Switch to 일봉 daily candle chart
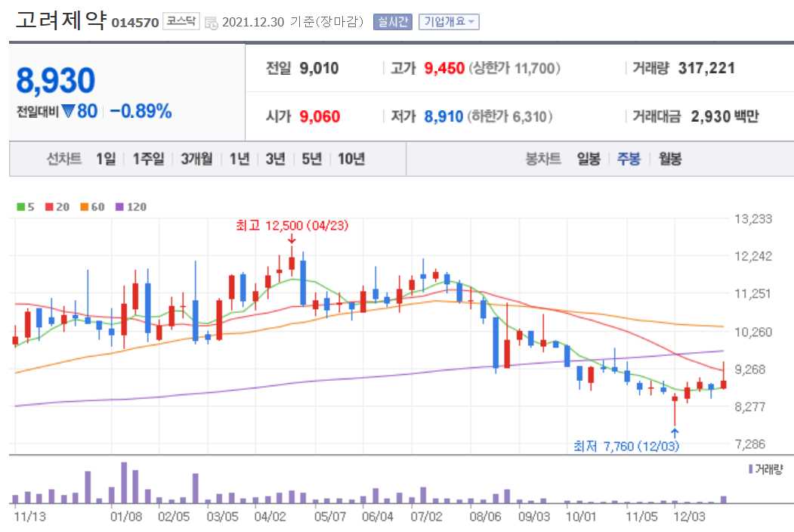The image size is (794, 532). (x=589, y=159)
